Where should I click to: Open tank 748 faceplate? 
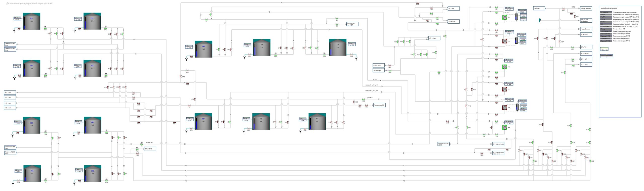pos(92,125)
